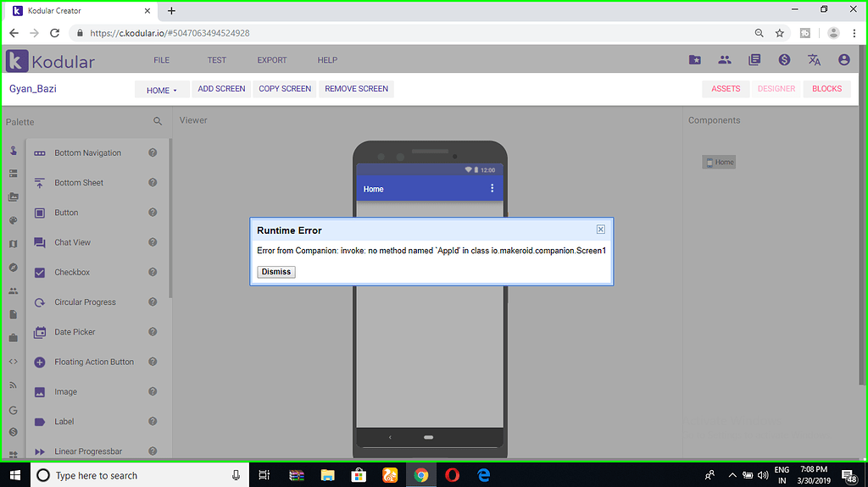Open the dollar monetization icon in header
The width and height of the screenshot is (868, 487).
coord(784,60)
